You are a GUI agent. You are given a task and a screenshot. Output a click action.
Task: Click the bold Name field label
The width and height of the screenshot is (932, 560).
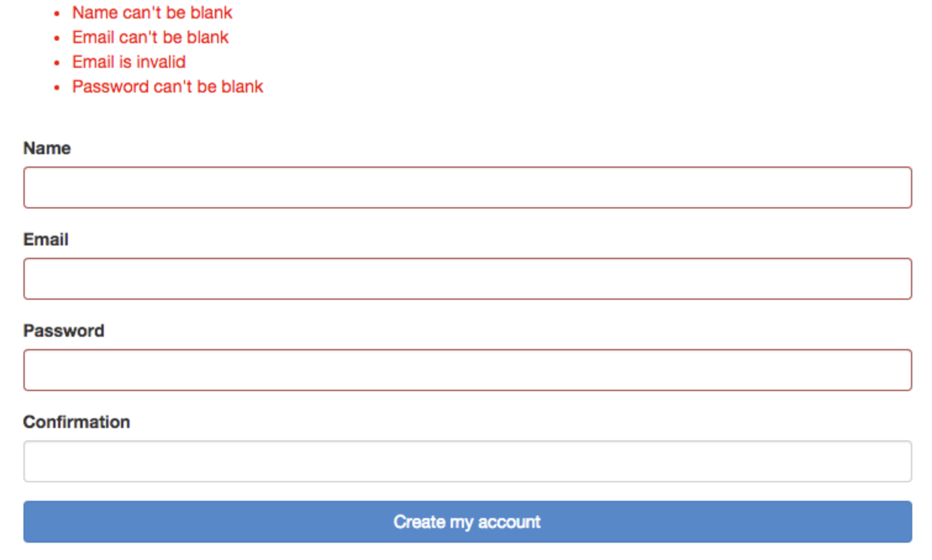pos(47,149)
